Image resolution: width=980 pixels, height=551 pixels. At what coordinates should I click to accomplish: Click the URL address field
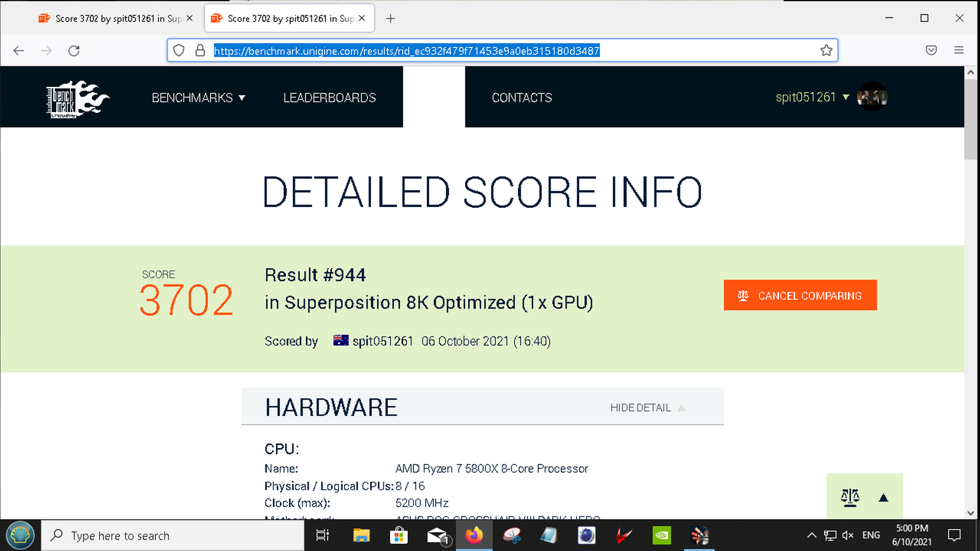[503, 51]
